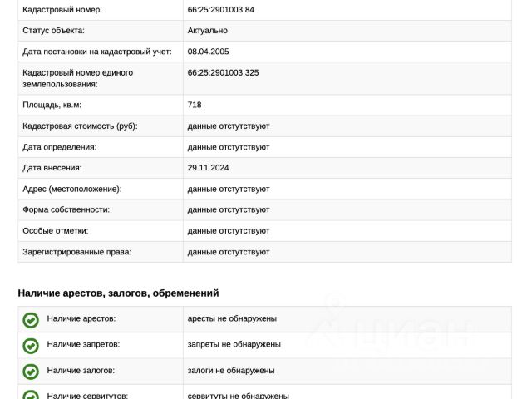Screen dimensions: 532x399
Task: Click the Циан watermark logo
Action: point(391,332)
